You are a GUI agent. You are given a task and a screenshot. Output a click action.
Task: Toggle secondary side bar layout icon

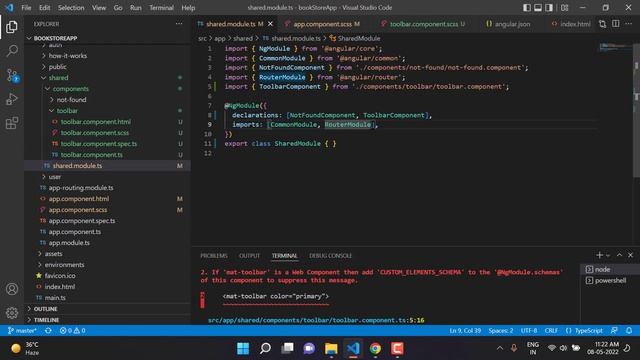tap(549, 8)
